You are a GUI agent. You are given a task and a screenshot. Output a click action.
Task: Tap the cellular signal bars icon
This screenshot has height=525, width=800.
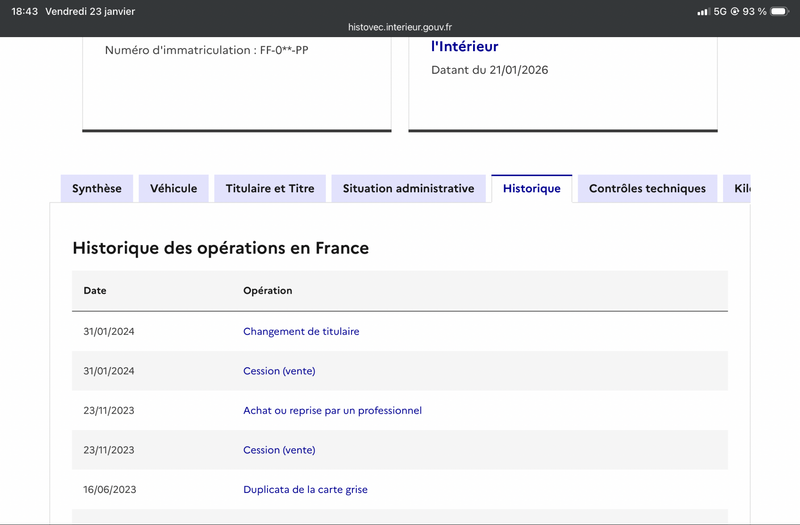click(x=703, y=11)
